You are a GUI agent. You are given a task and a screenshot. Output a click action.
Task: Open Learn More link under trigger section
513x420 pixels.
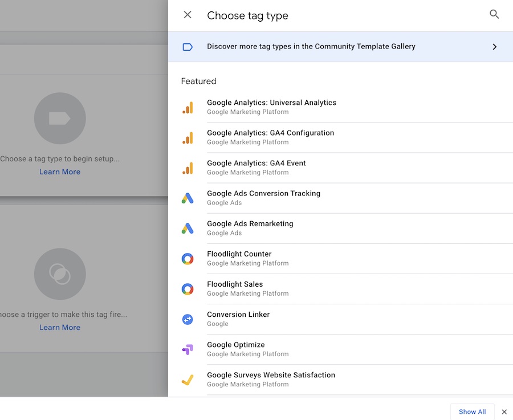(60, 328)
